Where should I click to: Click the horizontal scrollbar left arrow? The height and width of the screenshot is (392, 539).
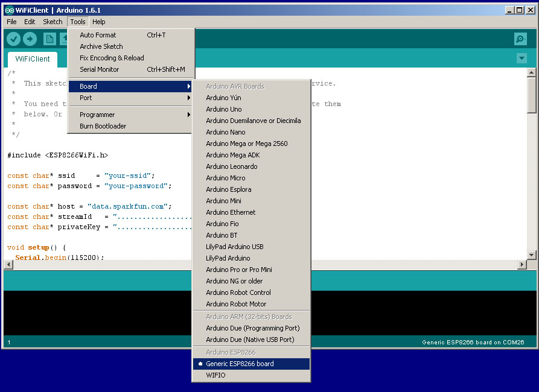tap(8, 265)
